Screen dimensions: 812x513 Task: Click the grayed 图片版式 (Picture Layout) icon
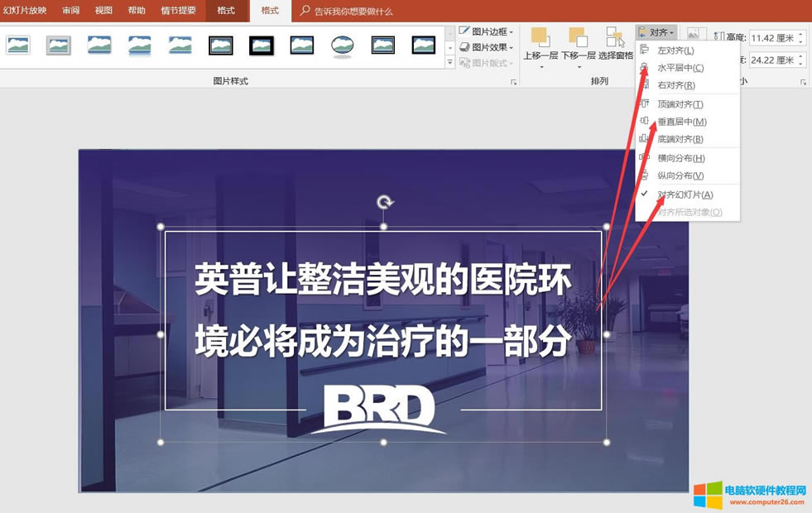465,64
